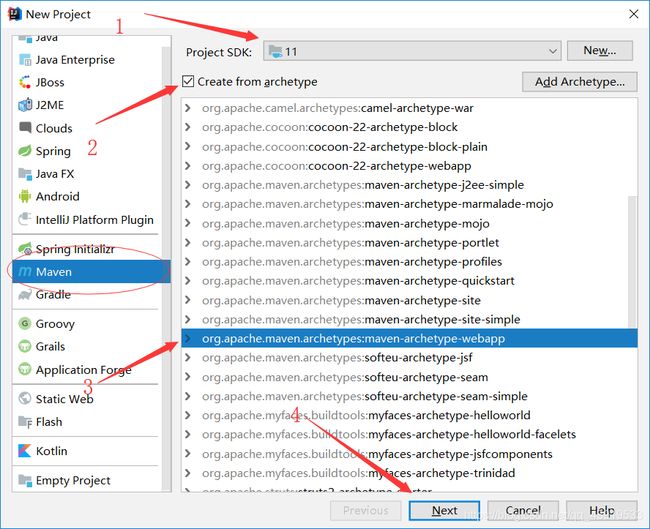Screen dimensions: 650x529
Task: Click the Spring leaf icon
Action: [25, 150]
